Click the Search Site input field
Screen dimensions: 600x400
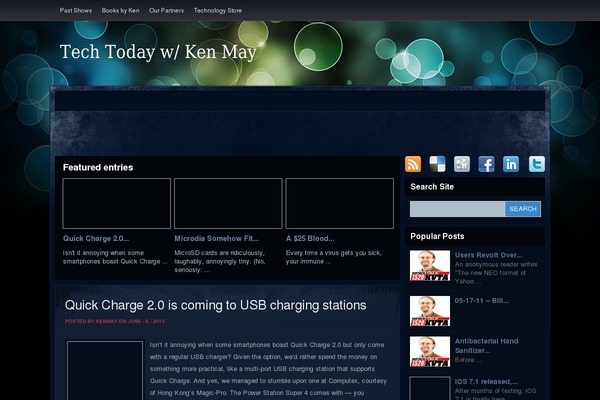click(458, 209)
